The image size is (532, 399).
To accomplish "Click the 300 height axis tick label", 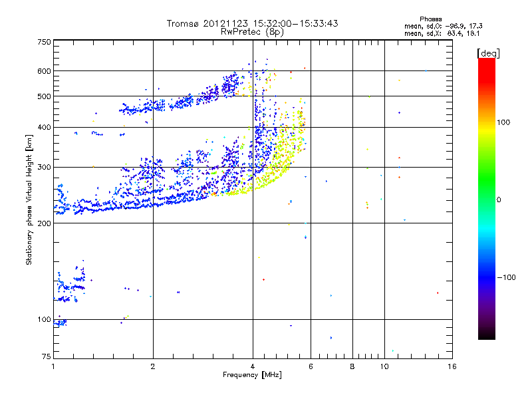I will [45, 167].
